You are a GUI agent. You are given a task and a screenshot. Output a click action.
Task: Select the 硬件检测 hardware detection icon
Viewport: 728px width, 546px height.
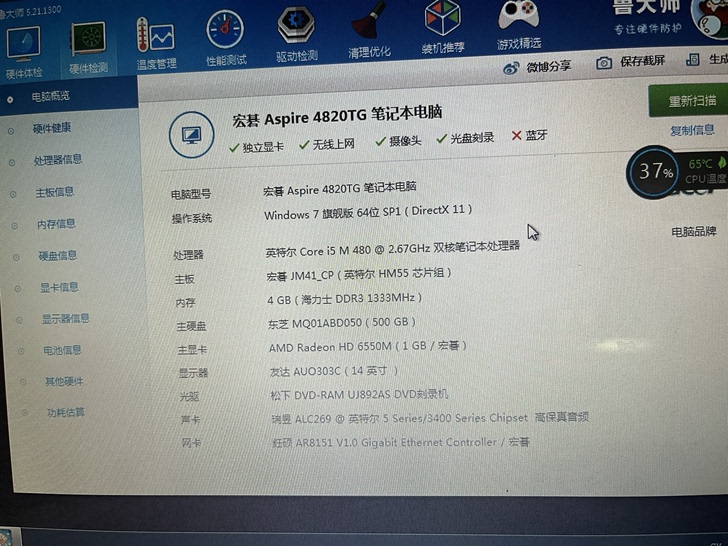coord(88,40)
